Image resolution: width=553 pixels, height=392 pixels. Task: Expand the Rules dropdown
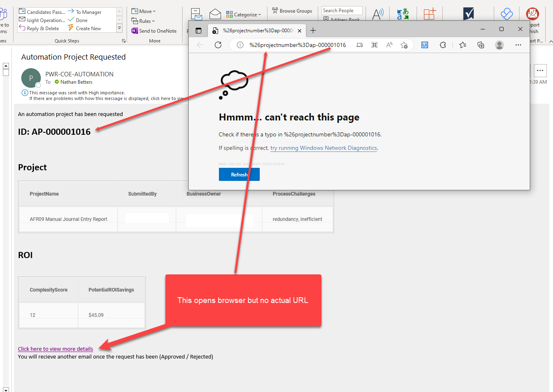click(142, 21)
